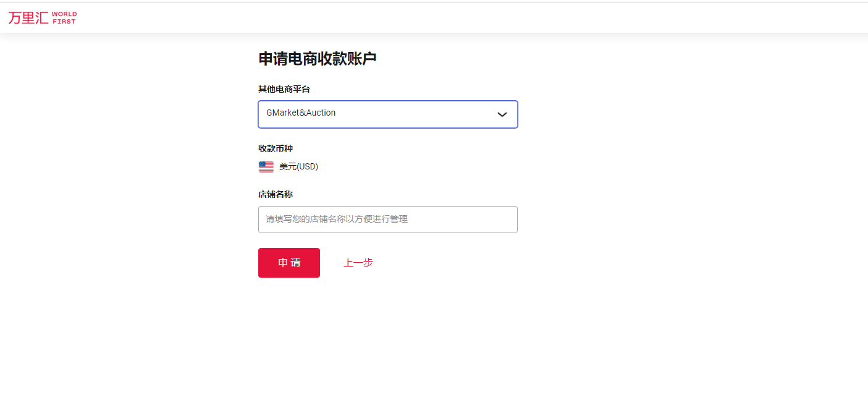Click the stars portion of the American flag
This screenshot has width=868, height=410.
pyautogui.click(x=262, y=164)
